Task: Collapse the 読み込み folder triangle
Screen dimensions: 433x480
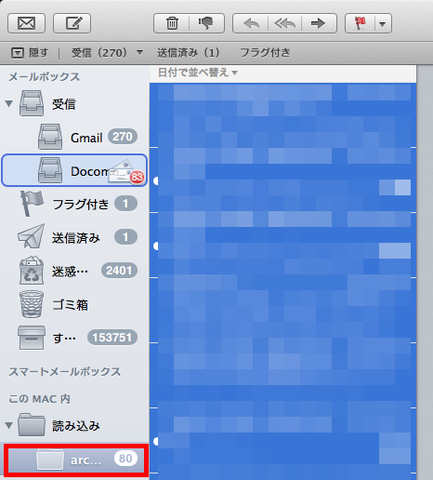Action: pos(9,425)
